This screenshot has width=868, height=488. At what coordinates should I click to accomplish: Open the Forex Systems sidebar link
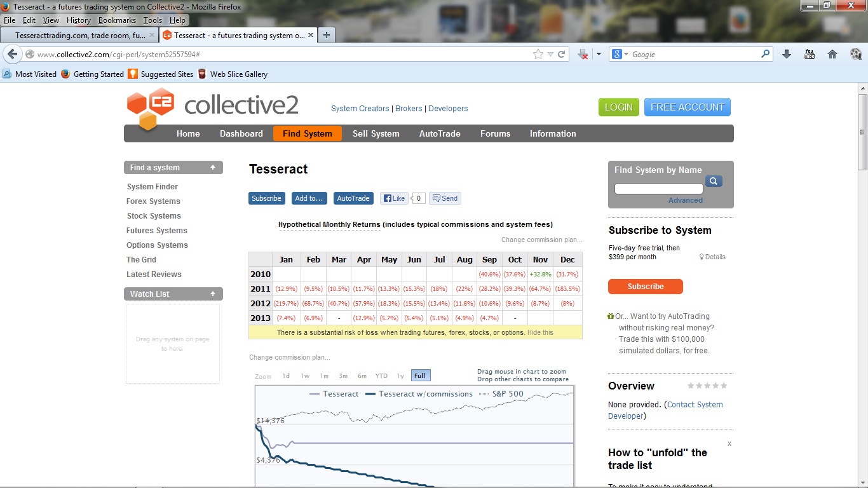click(x=153, y=201)
